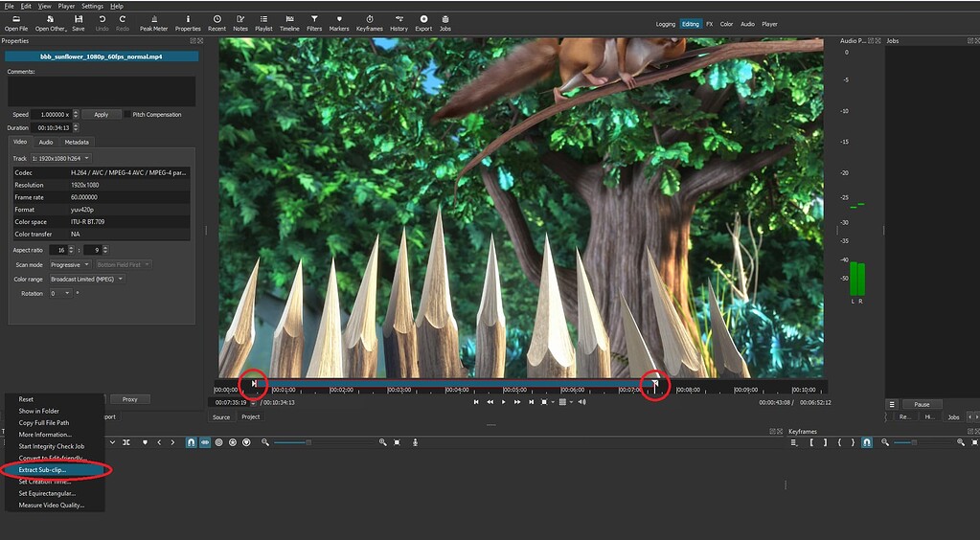Image resolution: width=980 pixels, height=540 pixels.
Task: Click the Comments text box
Action: (x=102, y=92)
